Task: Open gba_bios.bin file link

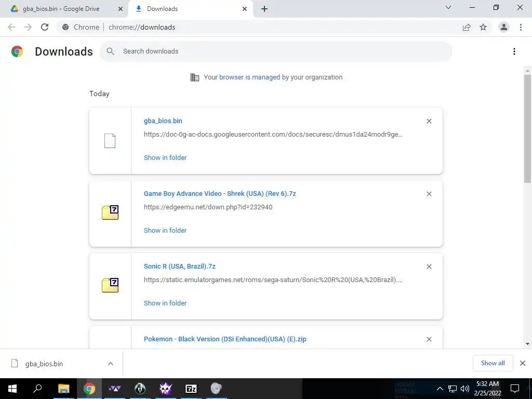Action: [x=163, y=121]
